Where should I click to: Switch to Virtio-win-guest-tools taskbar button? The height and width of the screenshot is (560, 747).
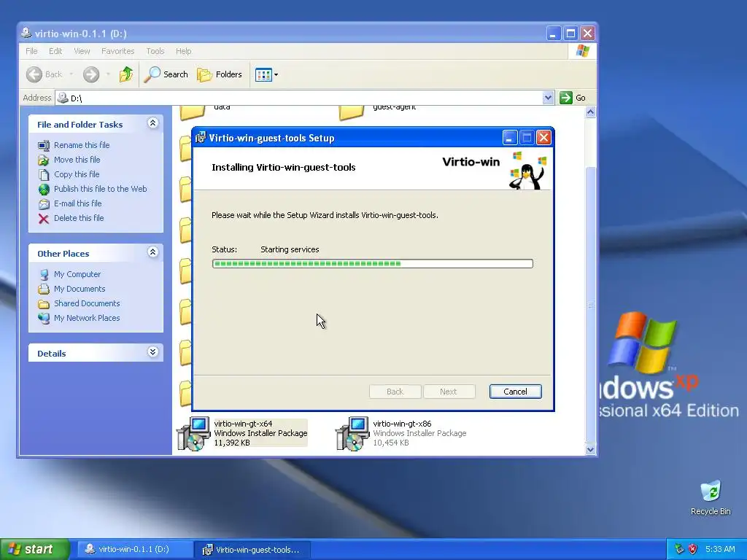pos(253,550)
